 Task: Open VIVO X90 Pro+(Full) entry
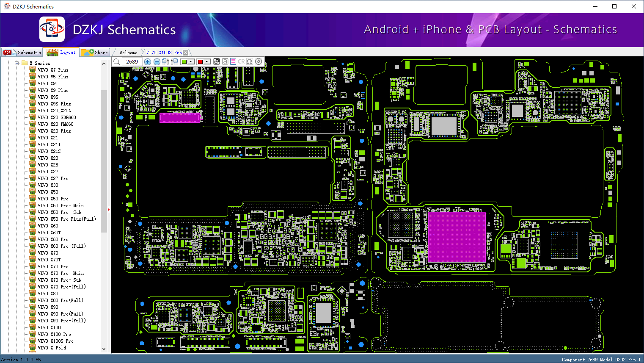coord(62,321)
